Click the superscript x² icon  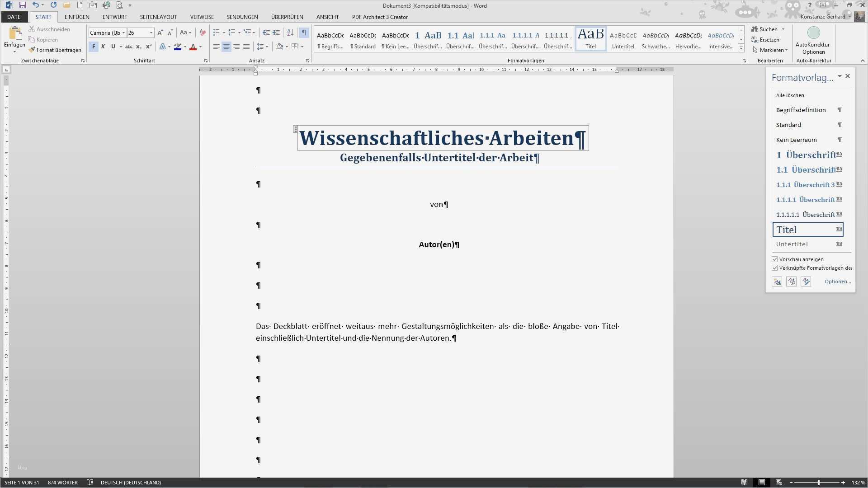click(x=148, y=47)
